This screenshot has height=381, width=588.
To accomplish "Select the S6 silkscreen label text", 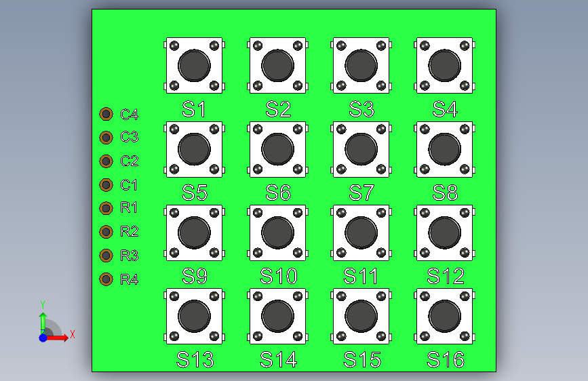I will [278, 193].
